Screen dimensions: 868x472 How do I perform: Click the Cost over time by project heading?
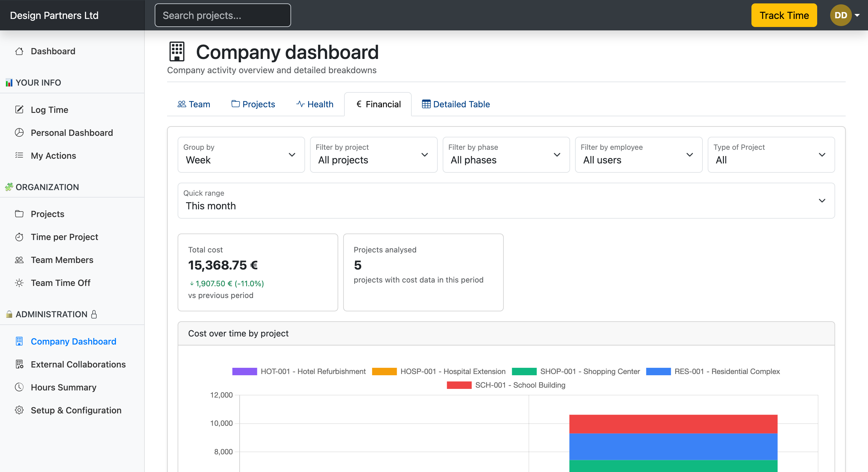pos(238,333)
